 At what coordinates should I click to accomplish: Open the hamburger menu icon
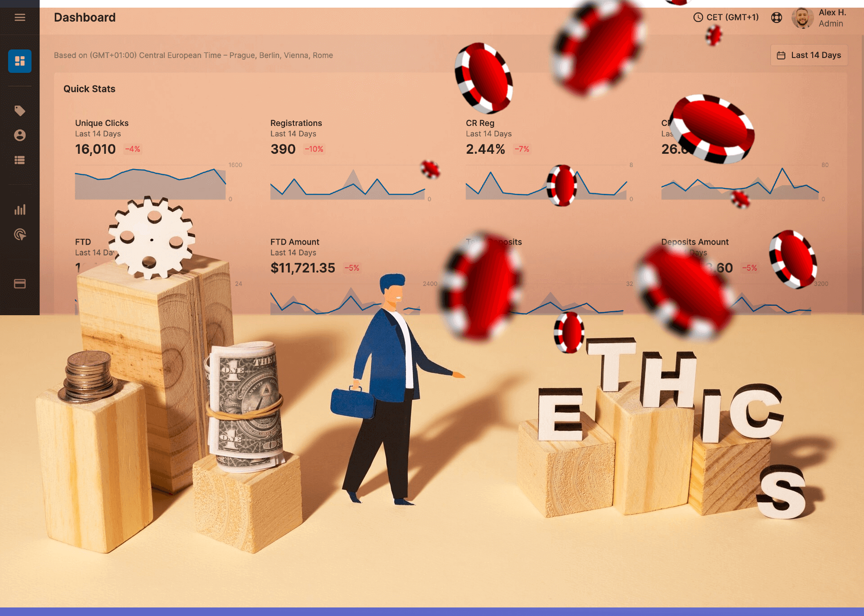[x=20, y=18]
